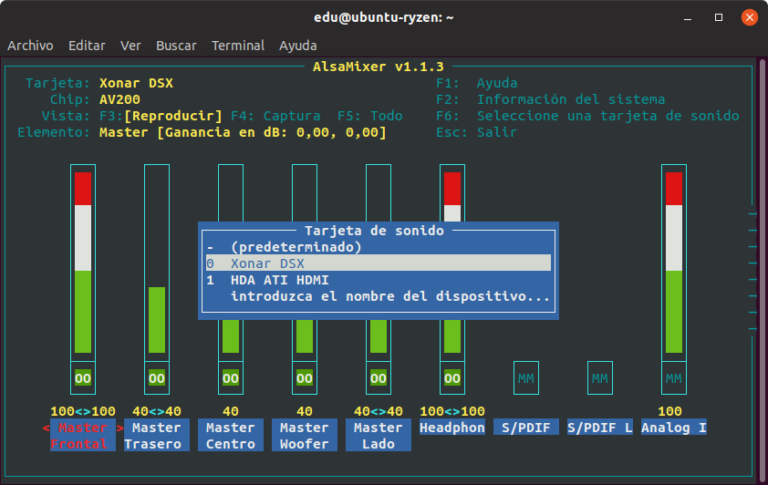Viewport: 768px width, 485px height.
Task: Unmute the S/PDIF channel
Action: [526, 378]
